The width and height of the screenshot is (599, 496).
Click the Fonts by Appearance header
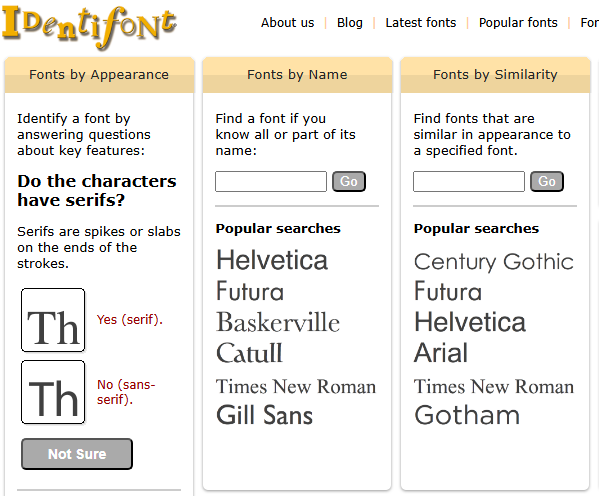point(99,75)
